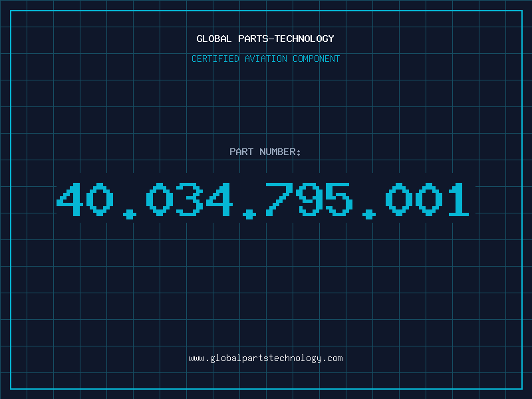Click the GLOBAL PARTS-TECHNOLOGY heading
Viewport: 532px width, 399px height.
tap(265, 39)
